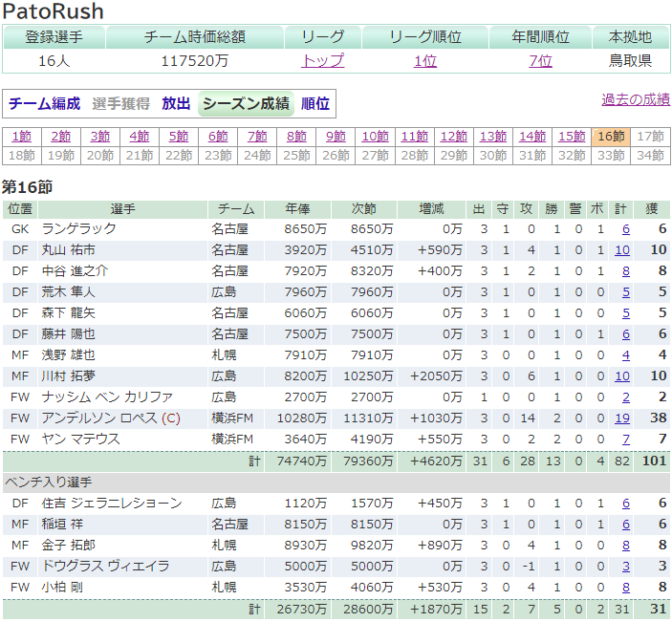Screen dimensions: 672x622
Task: Open 稲垣 祥 points total 6
Action: (x=626, y=525)
